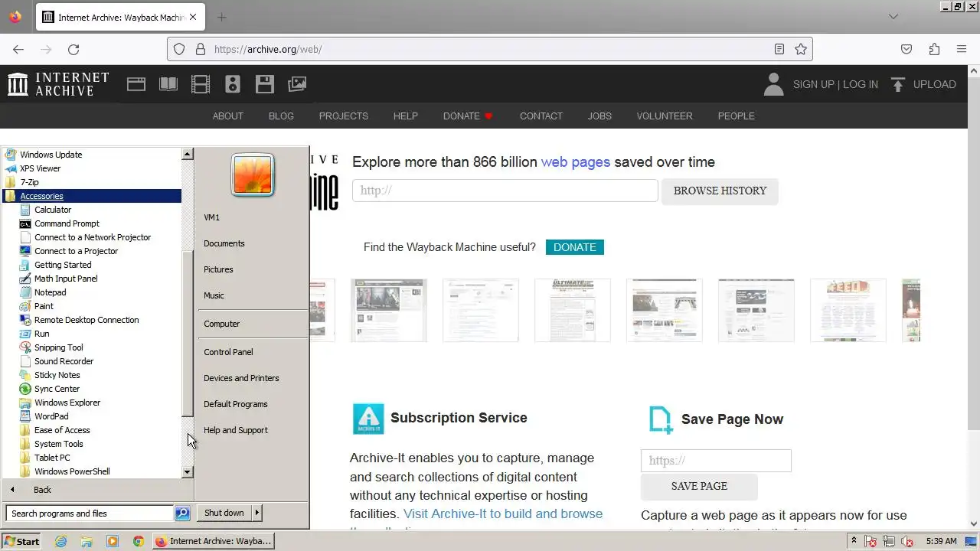Open the Firefox application menu

pyautogui.click(x=962, y=49)
